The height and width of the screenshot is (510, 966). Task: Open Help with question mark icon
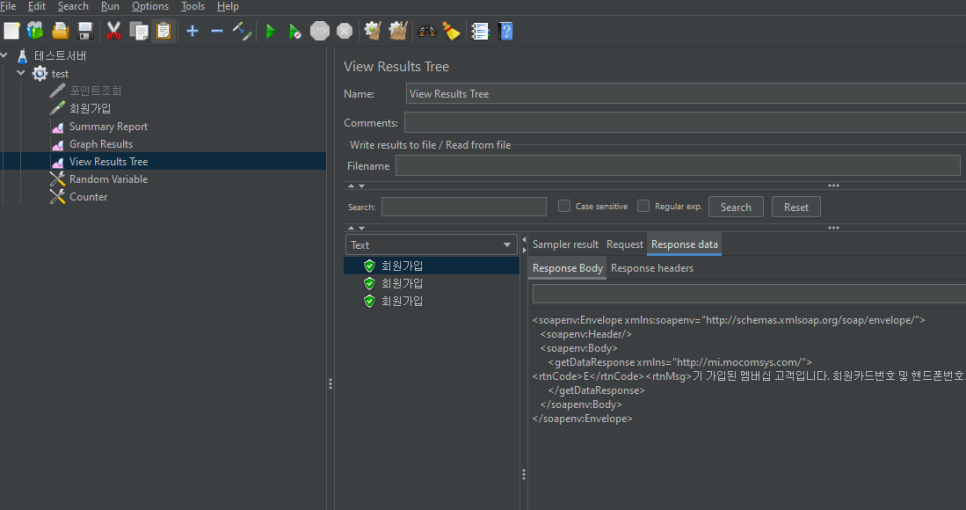[505, 31]
